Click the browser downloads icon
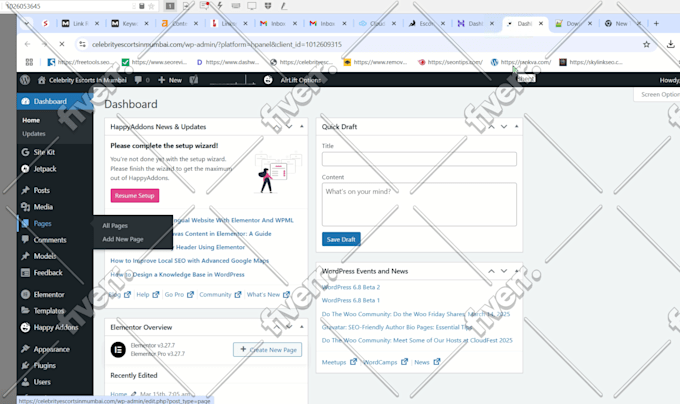Image resolution: width=680 pixels, height=404 pixels. click(670, 44)
